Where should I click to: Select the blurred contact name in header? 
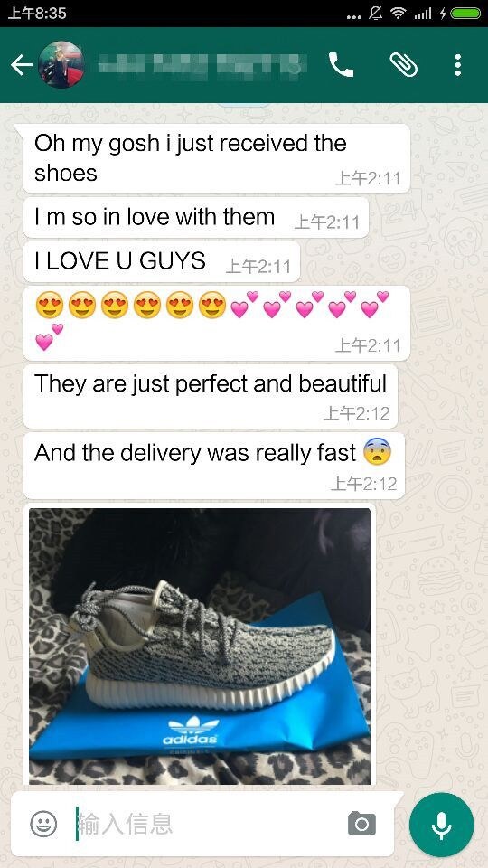coord(202,65)
